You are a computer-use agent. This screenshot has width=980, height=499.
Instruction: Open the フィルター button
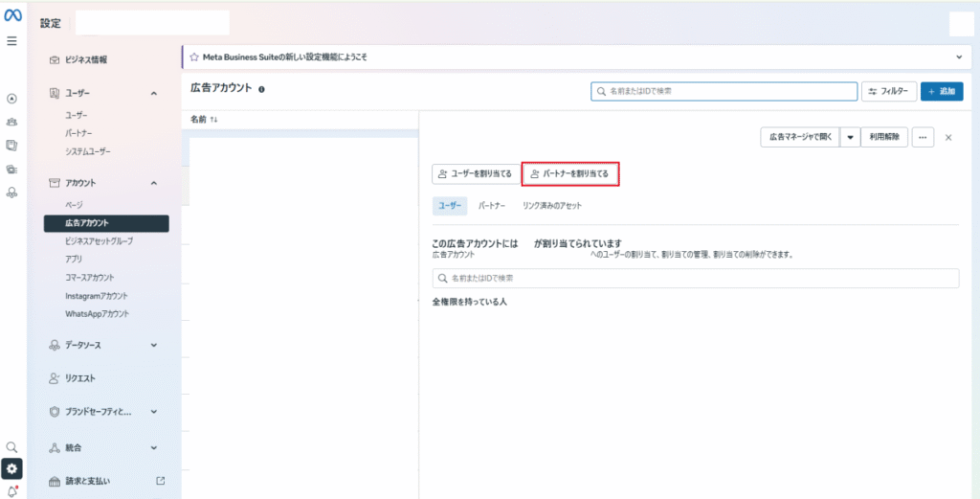click(889, 91)
